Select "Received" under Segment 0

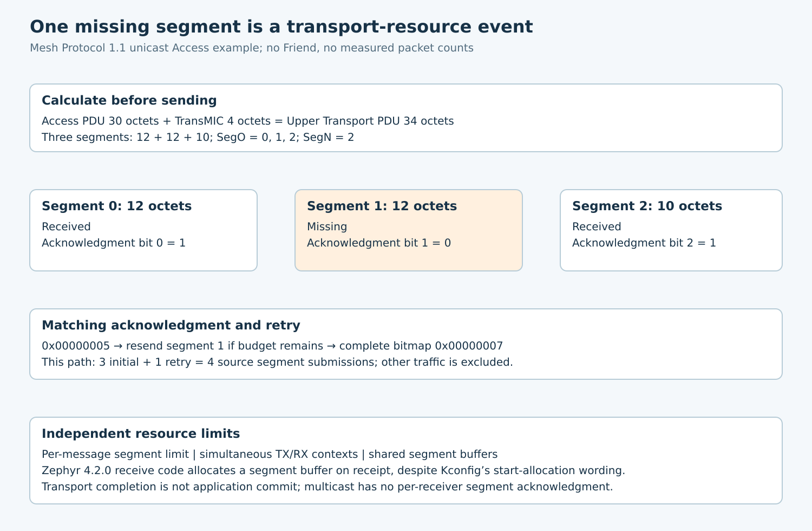[66, 226]
